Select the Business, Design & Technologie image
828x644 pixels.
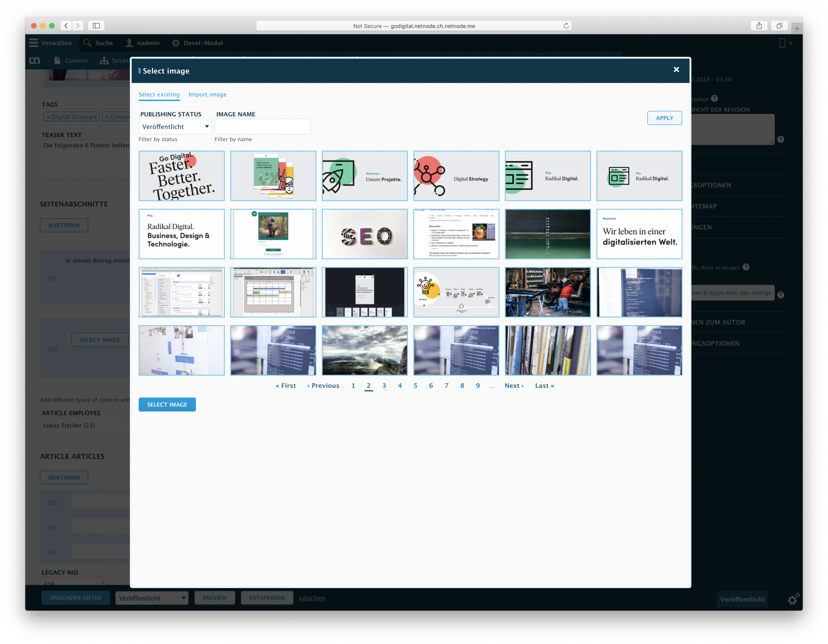(x=182, y=234)
